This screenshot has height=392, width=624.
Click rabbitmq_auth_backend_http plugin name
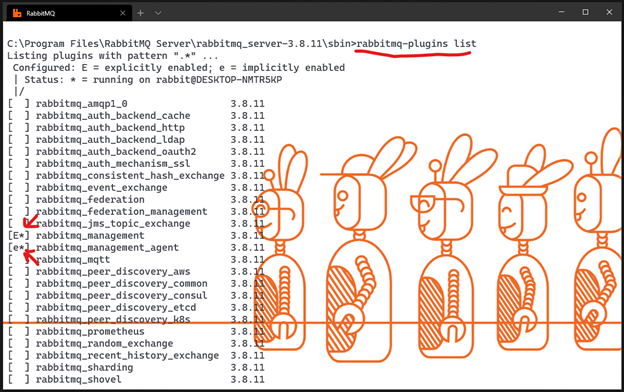pos(110,128)
